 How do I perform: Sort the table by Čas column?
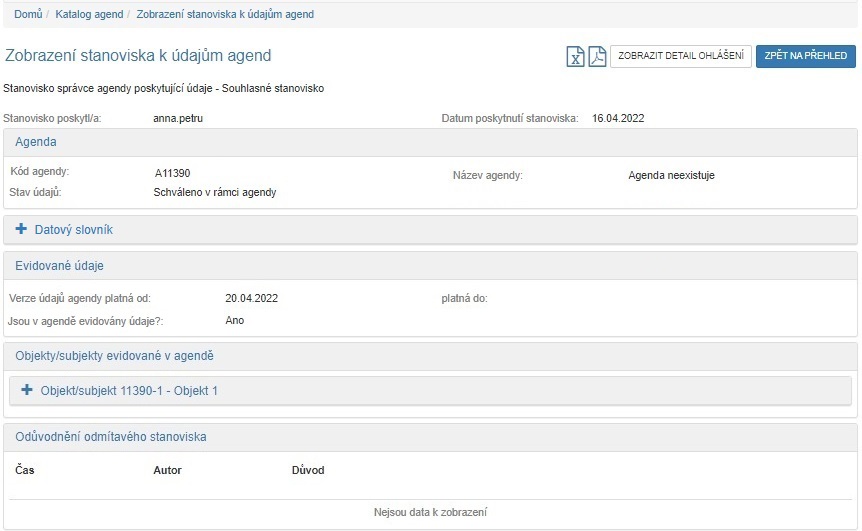(x=25, y=470)
